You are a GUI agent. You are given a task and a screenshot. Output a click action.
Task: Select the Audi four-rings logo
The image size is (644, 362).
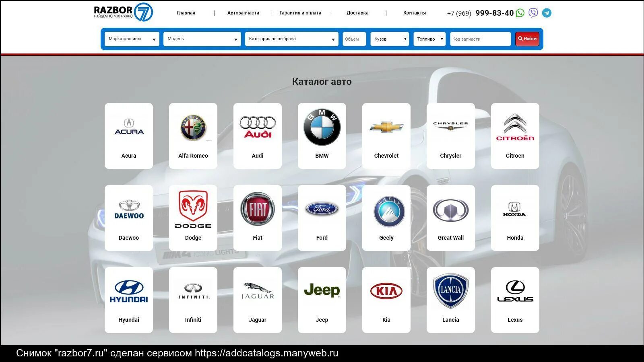tap(258, 127)
